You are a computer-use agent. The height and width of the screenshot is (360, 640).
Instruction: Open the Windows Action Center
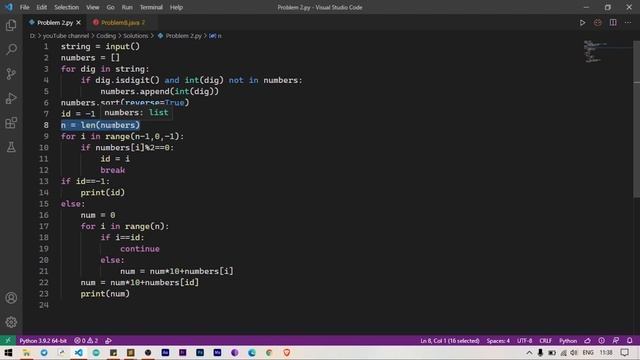pyautogui.click(x=625, y=353)
